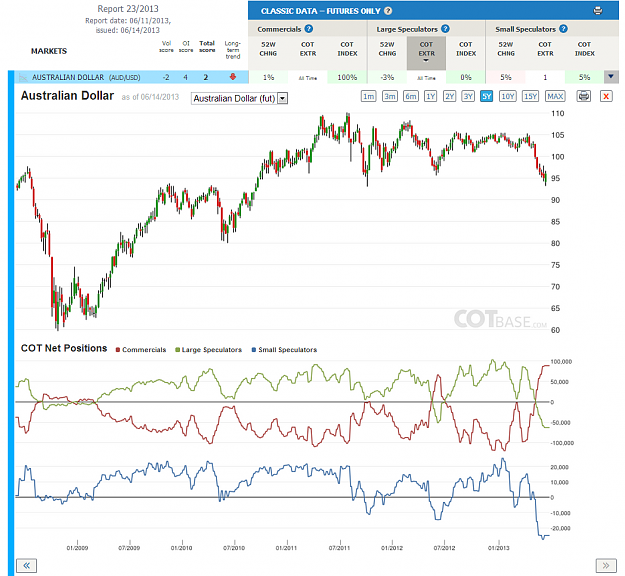Print the Australian Dollar chart
Image resolution: width=625 pixels, height=576 pixels.
click(x=584, y=96)
